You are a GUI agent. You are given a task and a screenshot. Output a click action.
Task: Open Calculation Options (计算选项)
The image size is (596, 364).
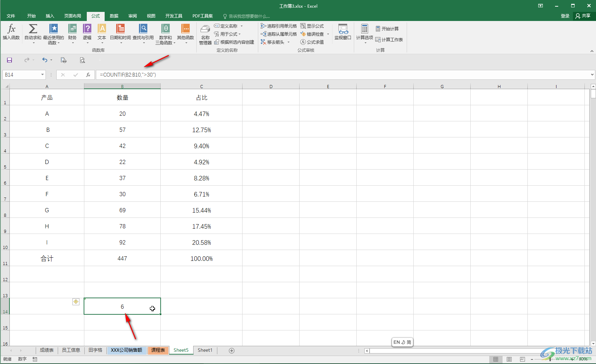tap(365, 34)
